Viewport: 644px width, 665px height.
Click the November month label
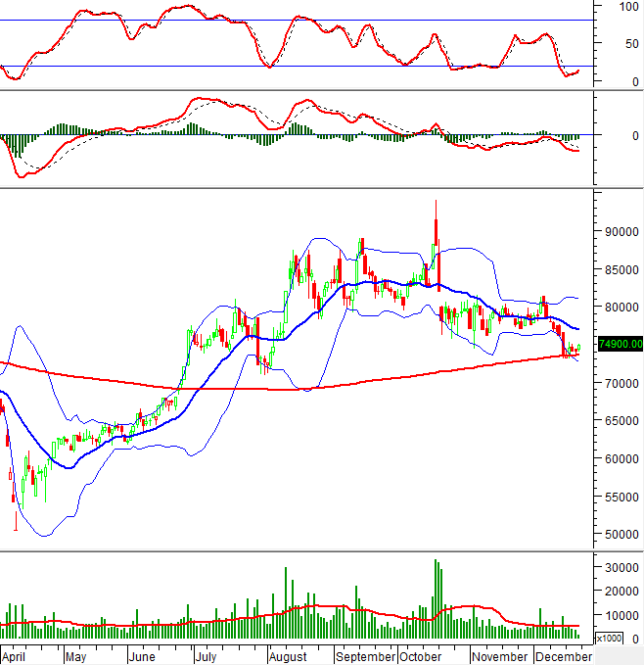499,656
